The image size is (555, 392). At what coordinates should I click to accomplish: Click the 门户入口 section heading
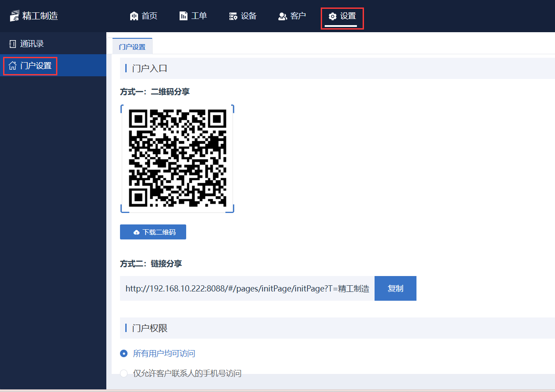150,68
